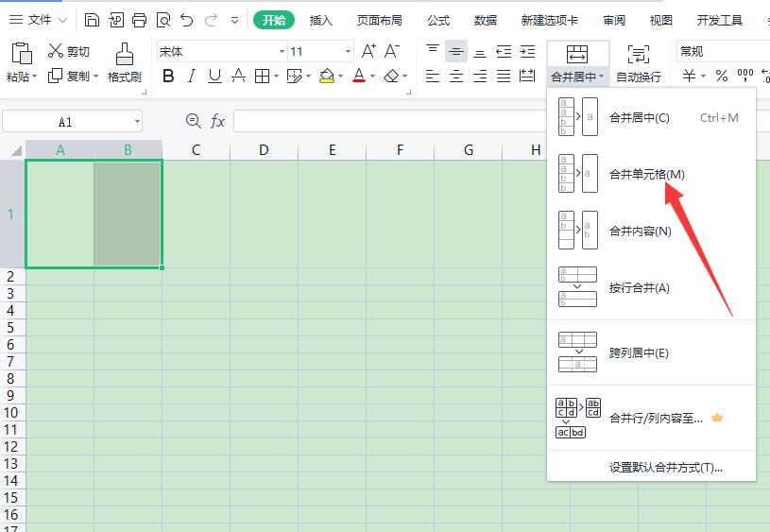Viewport: 770px width, 532px height.
Task: Apply thousands separator 000 format
Action: 744,76
